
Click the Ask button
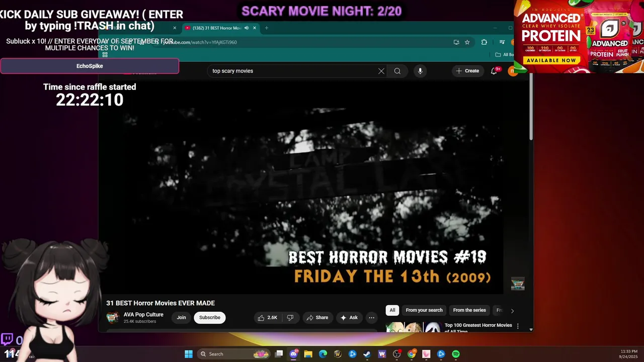[349, 318]
